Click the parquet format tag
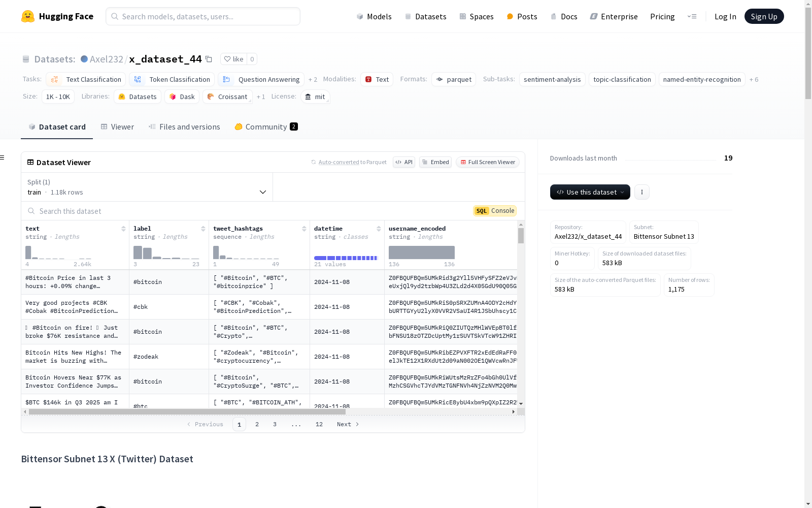The width and height of the screenshot is (812, 508). 454,80
